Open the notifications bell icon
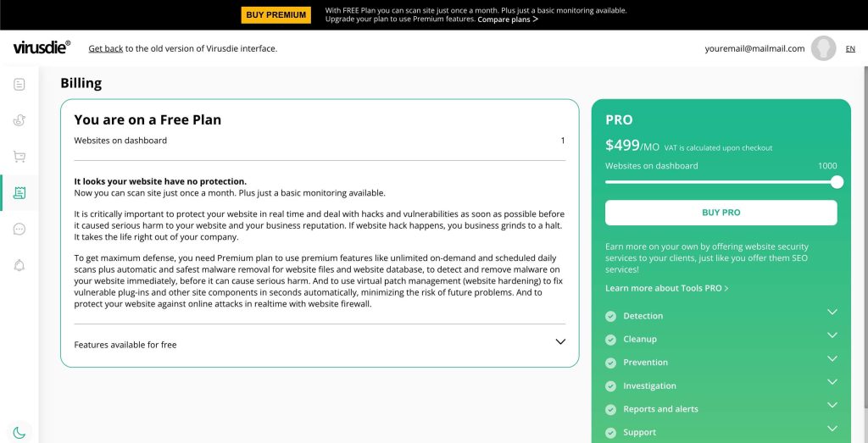This screenshot has height=443, width=868. tap(19, 265)
